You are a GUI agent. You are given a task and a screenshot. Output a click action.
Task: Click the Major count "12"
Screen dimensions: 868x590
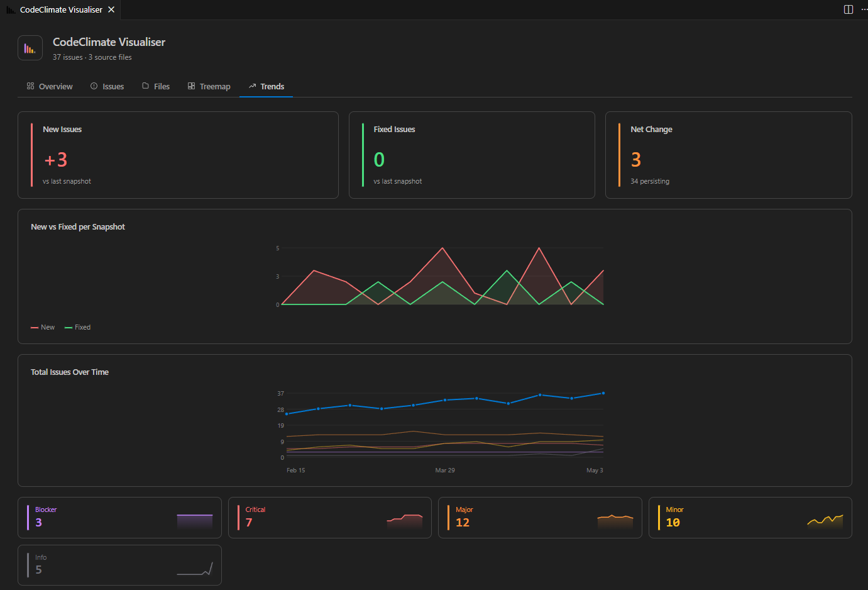point(463,523)
